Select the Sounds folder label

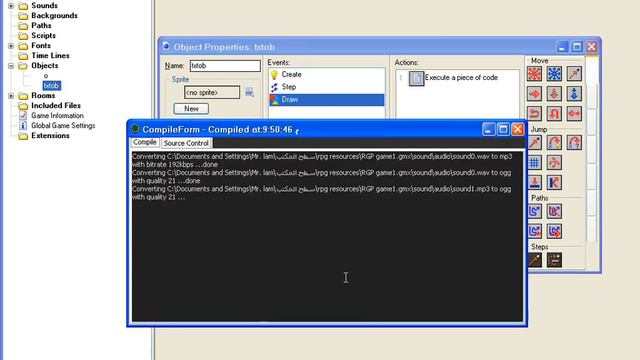(44, 5)
